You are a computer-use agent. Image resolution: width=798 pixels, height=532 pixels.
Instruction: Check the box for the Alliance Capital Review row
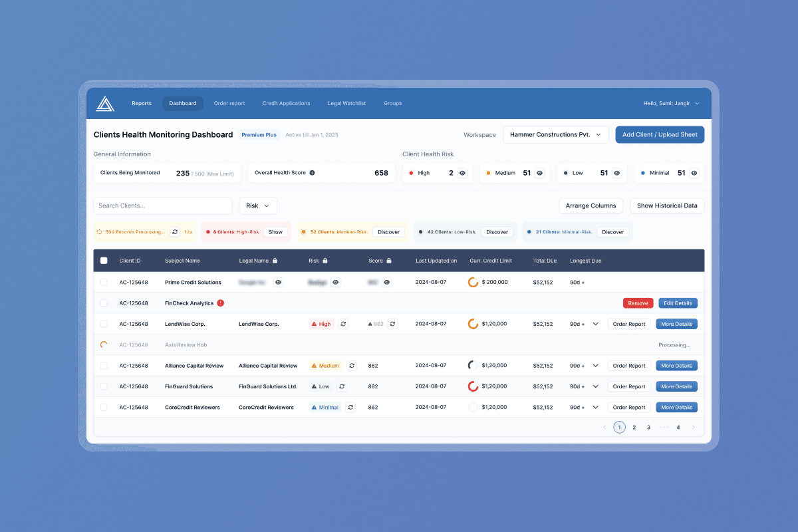coord(104,366)
